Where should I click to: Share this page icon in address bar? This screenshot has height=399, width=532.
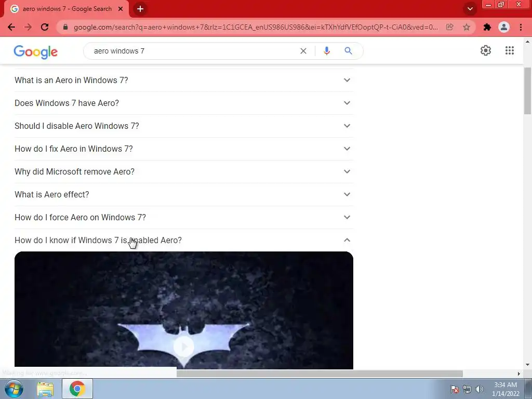(450, 27)
